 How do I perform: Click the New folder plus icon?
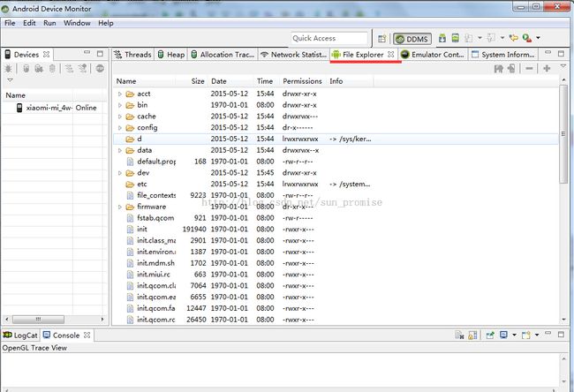click(547, 69)
